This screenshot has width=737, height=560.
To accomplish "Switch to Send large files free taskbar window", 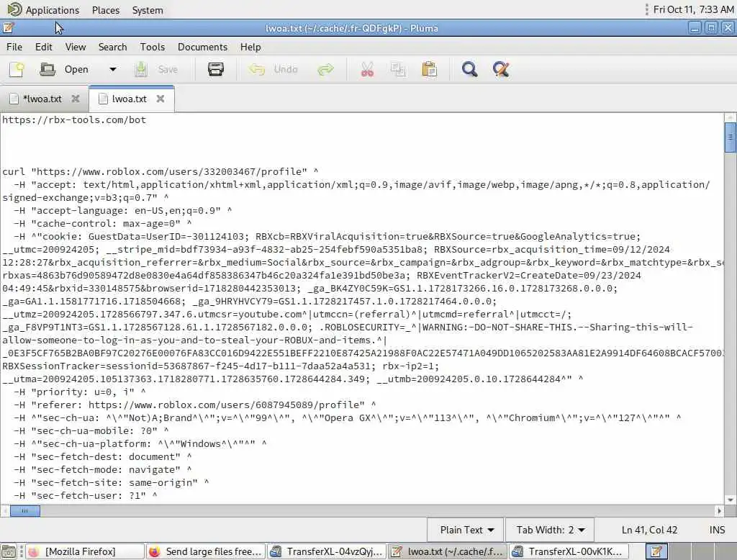I will (206, 551).
